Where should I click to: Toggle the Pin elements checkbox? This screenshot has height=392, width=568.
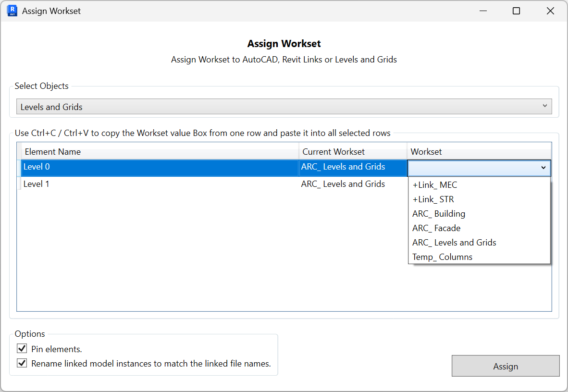[x=22, y=350]
